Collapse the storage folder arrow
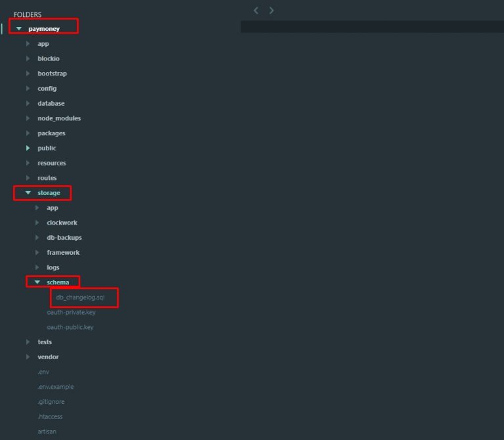The height and width of the screenshot is (440, 504). (28, 193)
